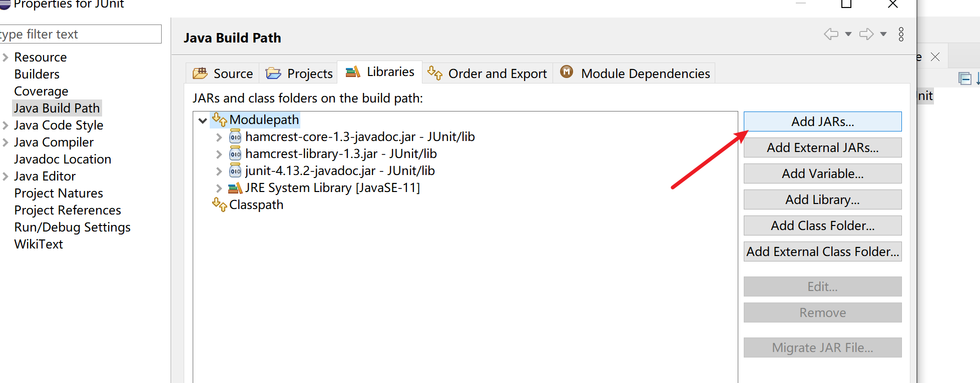
Task: Select WikiText in the sidebar
Action: (x=39, y=244)
